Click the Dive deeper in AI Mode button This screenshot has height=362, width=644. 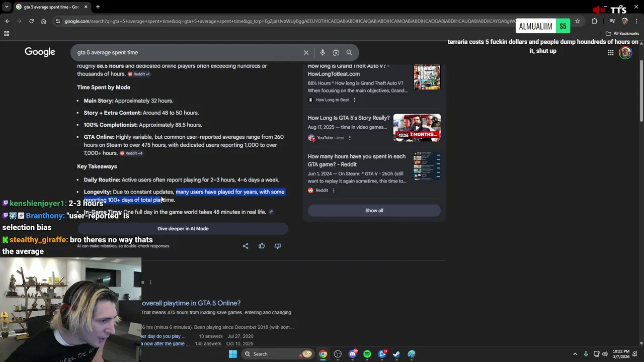coord(183,229)
